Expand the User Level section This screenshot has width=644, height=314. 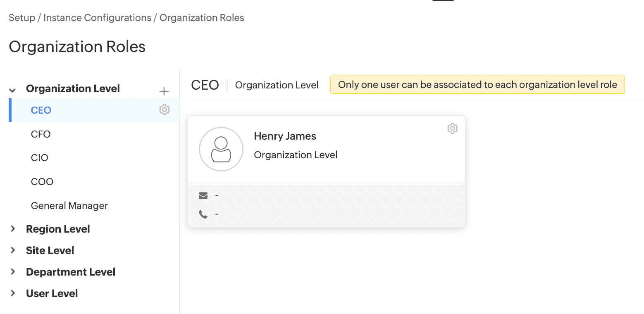(13, 293)
